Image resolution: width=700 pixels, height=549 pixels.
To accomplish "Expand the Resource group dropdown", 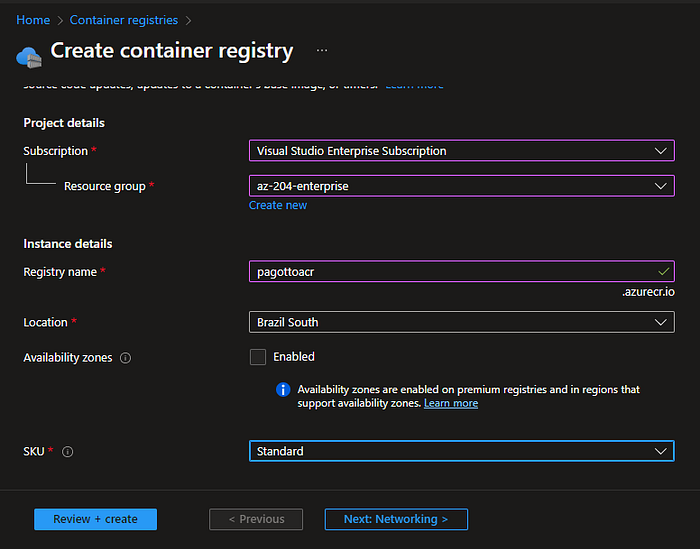I will (461, 186).
